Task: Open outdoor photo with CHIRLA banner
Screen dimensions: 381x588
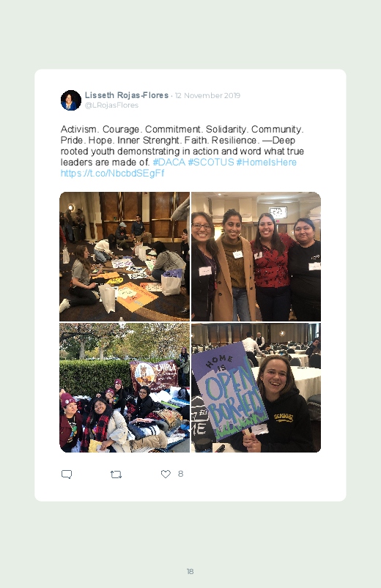Action: point(125,387)
